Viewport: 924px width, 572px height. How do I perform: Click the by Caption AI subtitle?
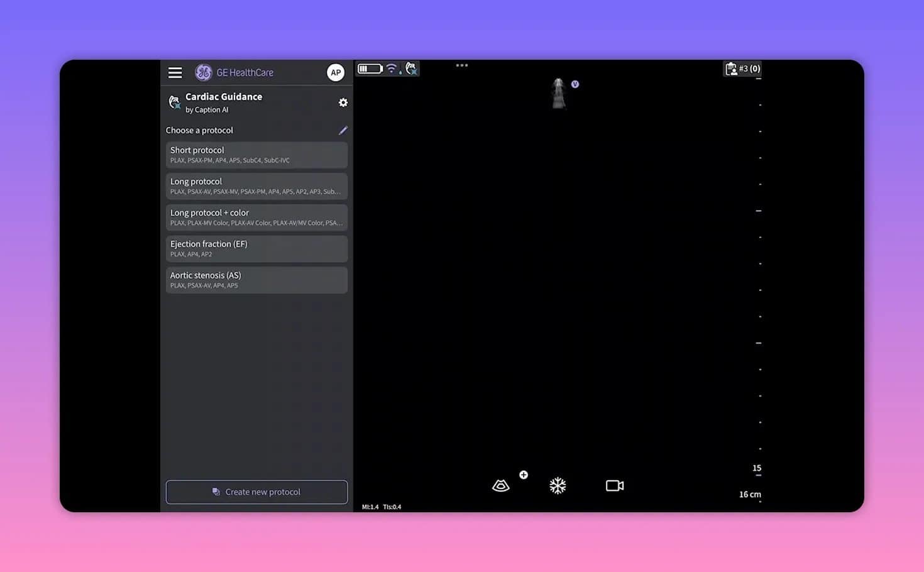tap(207, 109)
